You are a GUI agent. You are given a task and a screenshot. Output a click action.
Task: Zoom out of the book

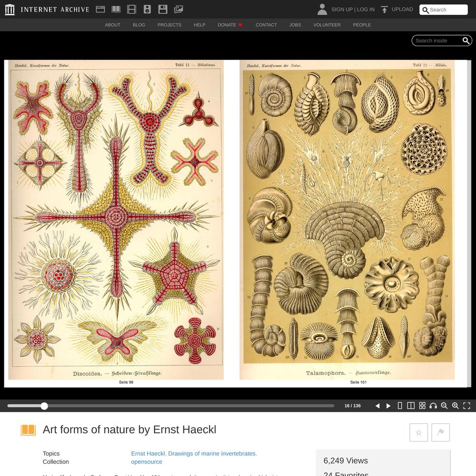click(x=444, y=406)
